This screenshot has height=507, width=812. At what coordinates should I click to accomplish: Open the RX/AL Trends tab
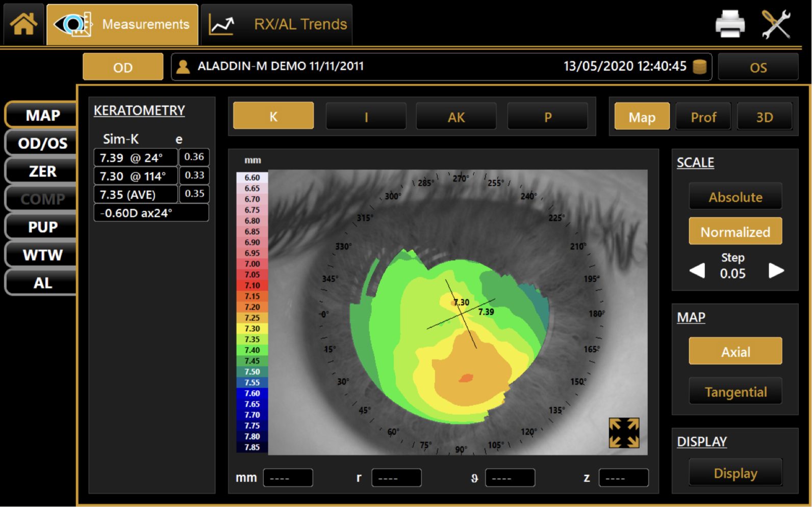point(276,24)
